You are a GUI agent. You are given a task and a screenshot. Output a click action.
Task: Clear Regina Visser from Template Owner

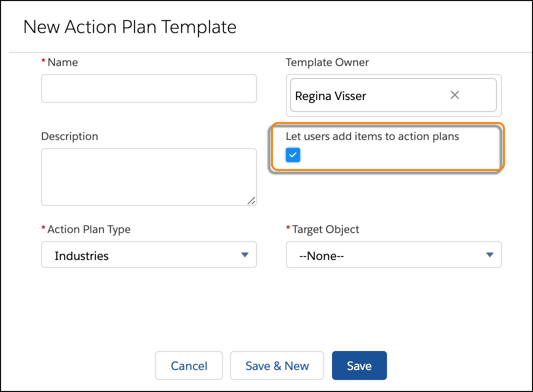[x=454, y=95]
